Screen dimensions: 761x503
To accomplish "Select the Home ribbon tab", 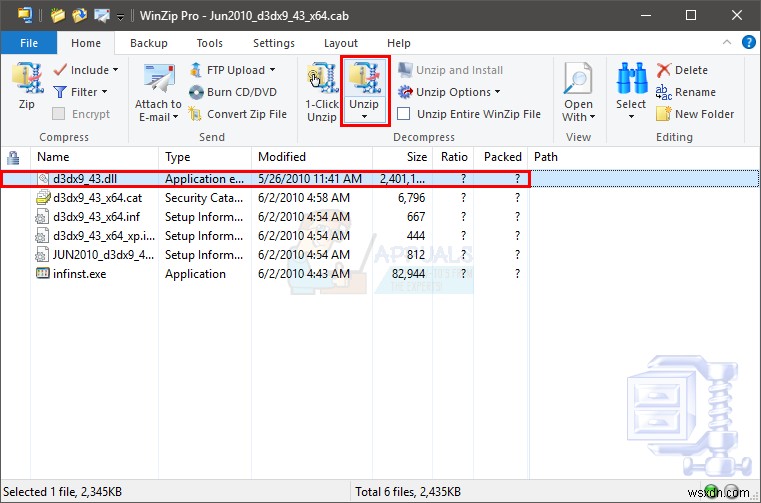I will (86, 43).
